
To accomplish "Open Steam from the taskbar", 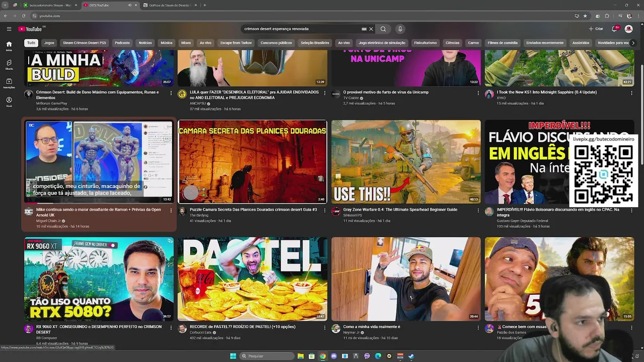I will pos(411,356).
